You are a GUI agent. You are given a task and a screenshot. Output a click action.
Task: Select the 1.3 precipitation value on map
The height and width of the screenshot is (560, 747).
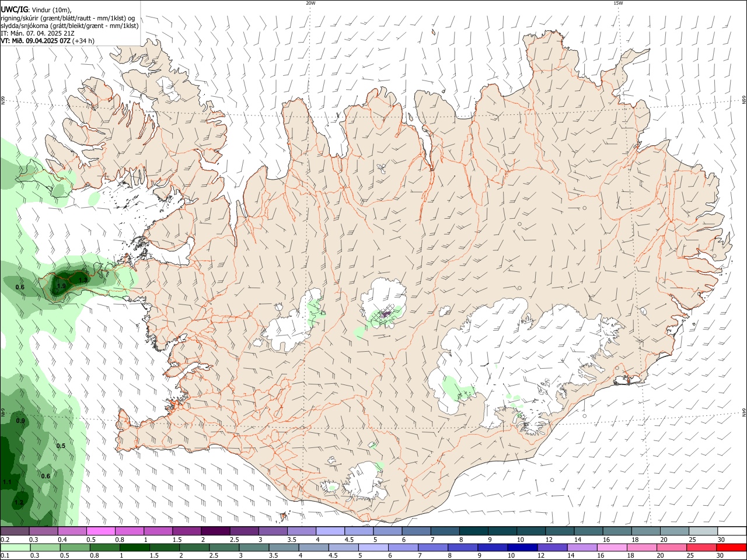coord(83,280)
